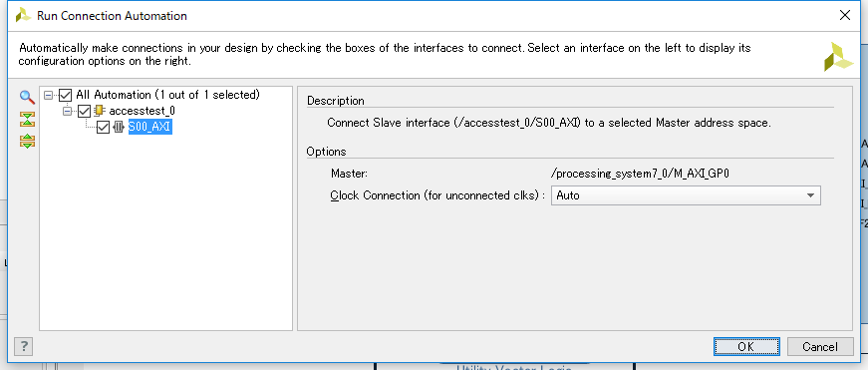Click the Cancel button
The height and width of the screenshot is (370, 868).
point(820,347)
